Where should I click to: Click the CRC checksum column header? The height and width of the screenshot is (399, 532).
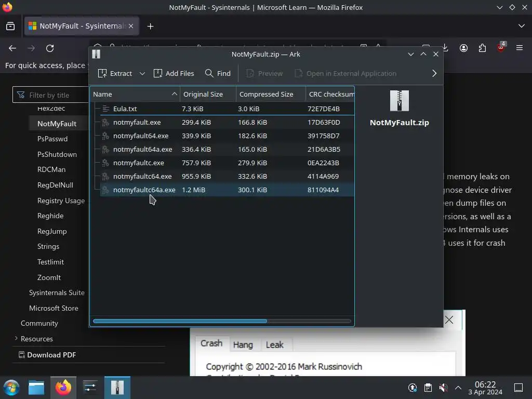tap(330, 94)
